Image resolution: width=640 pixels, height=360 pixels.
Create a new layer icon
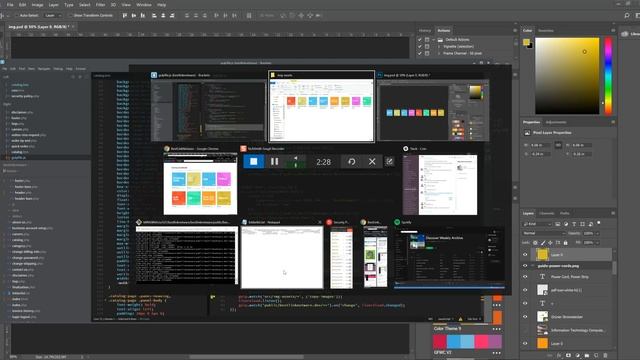[x=596, y=356]
